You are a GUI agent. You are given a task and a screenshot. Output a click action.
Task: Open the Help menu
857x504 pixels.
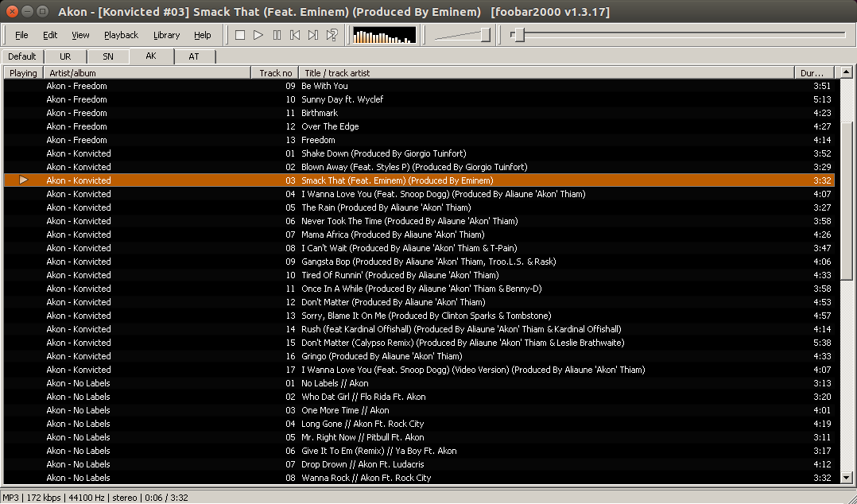pos(202,35)
